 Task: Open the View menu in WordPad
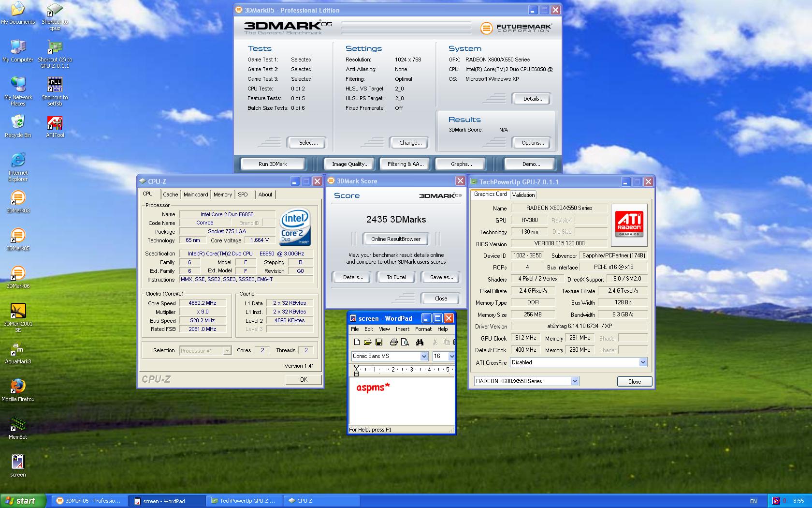coord(384,329)
